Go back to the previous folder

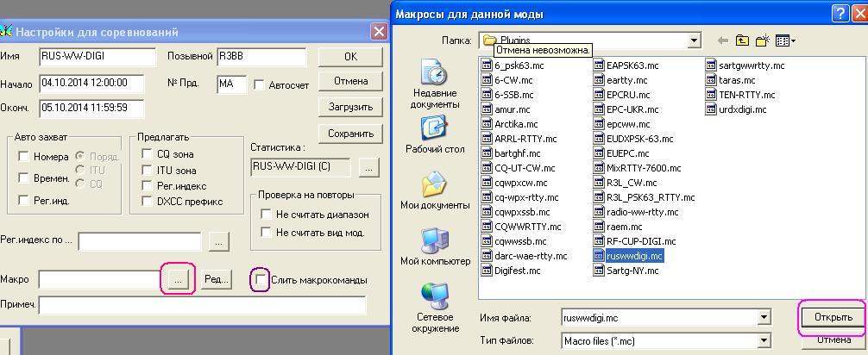(x=722, y=40)
